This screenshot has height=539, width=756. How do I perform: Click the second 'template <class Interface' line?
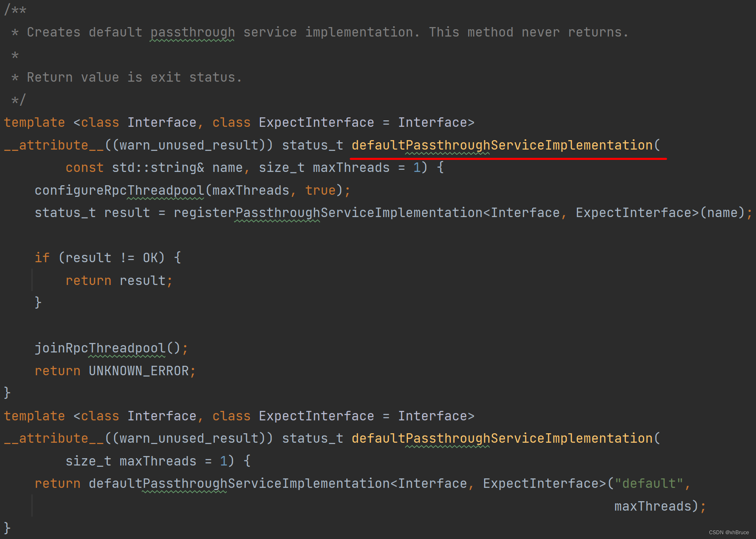click(x=239, y=416)
